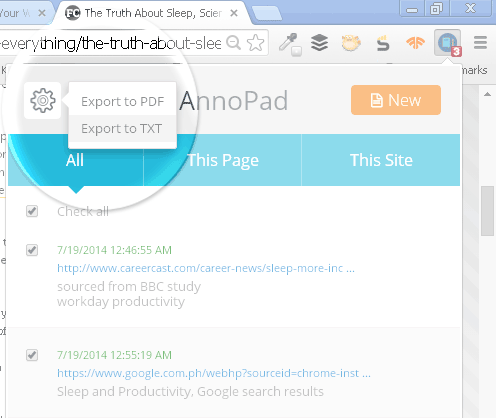The width and height of the screenshot is (496, 418).
Task: Restore down the browser window
Action: click(436, 8)
